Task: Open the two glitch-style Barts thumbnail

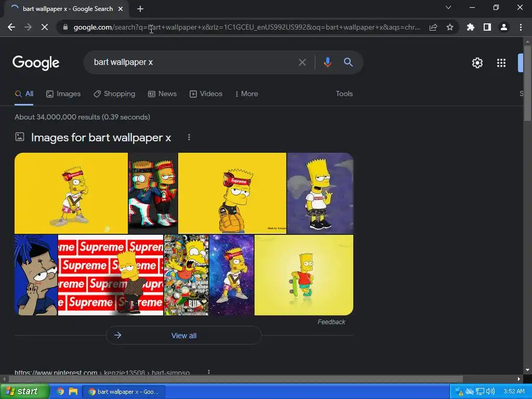Action: point(153,193)
